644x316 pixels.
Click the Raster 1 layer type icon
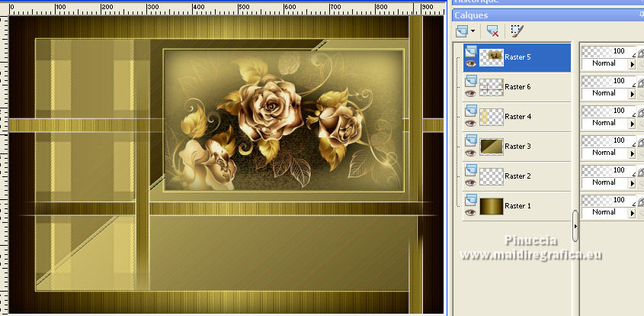[471, 199]
